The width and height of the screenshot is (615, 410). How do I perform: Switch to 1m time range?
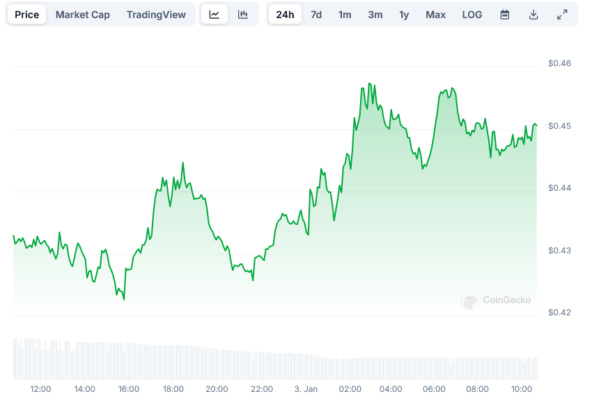click(x=345, y=15)
